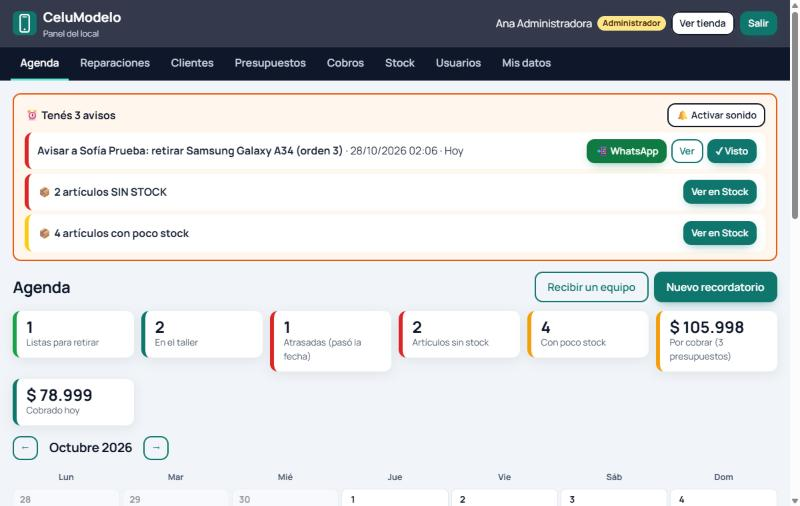Select calendar day 1 under Jue
The image size is (800, 506).
pyautogui.click(x=395, y=498)
